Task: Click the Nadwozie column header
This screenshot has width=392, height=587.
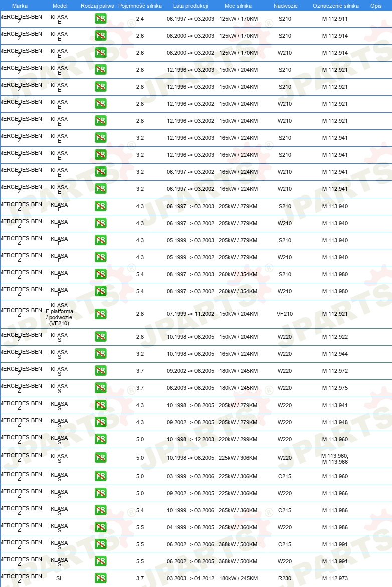Action: pos(286,6)
